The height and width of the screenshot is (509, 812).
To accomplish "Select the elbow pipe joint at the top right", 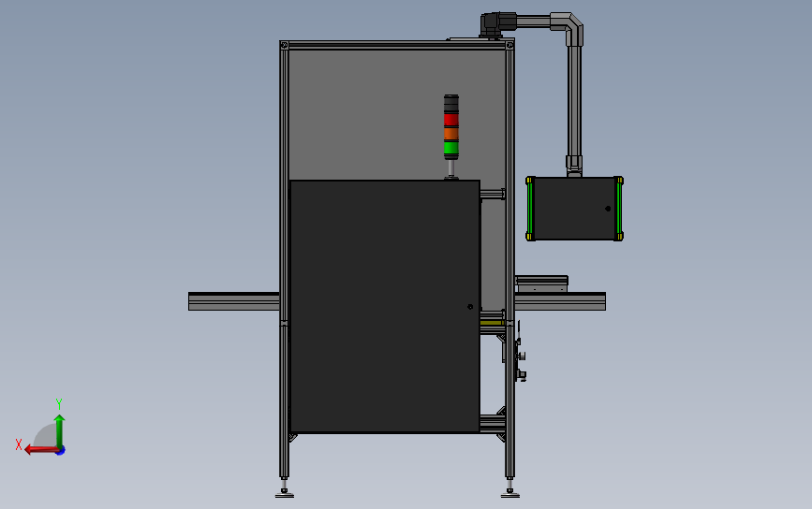I will [568, 27].
